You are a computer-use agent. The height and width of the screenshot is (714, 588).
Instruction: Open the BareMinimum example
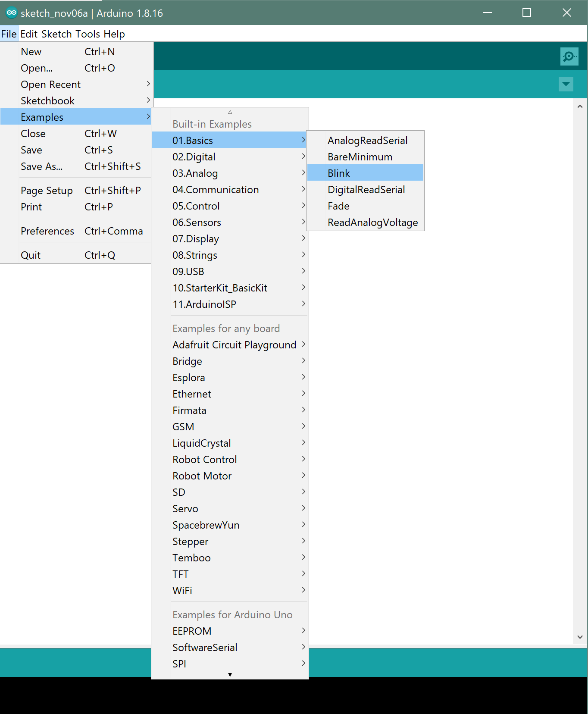pyautogui.click(x=366, y=157)
